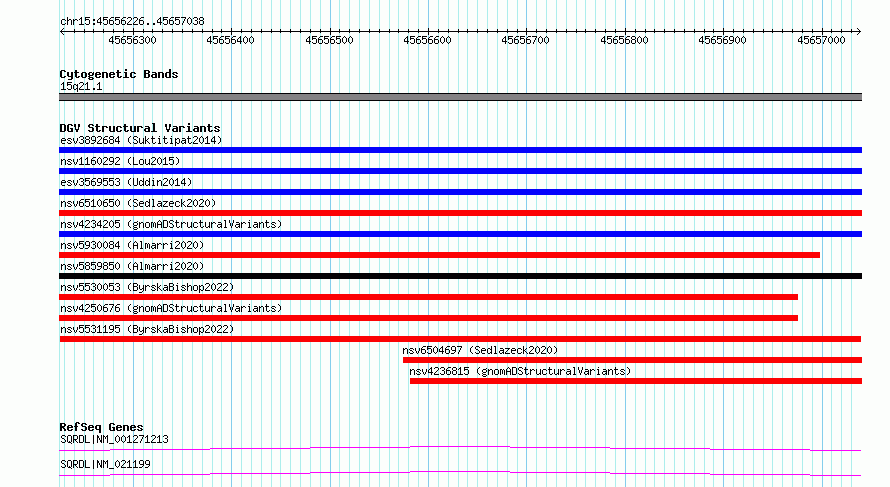This screenshot has height=487, width=890.
Task: Click the DGV Structural Variants track title
Action: point(140,128)
